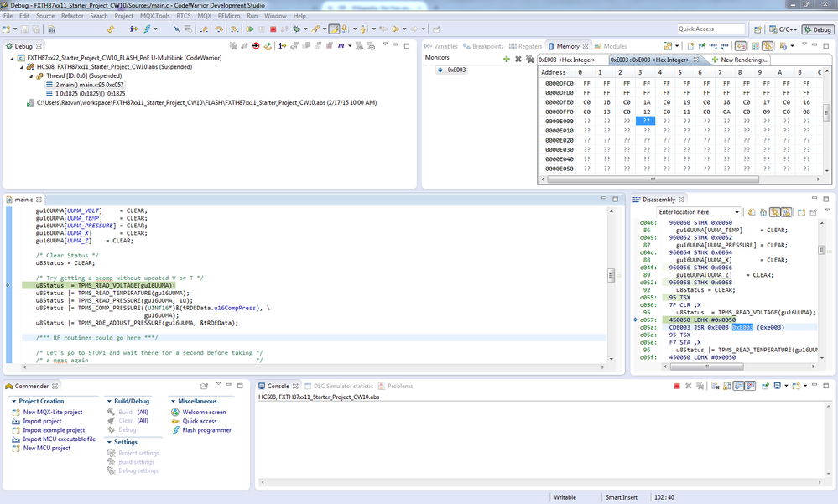The image size is (838, 504).
Task: Open the Enter location here dropdown
Action: click(x=737, y=212)
